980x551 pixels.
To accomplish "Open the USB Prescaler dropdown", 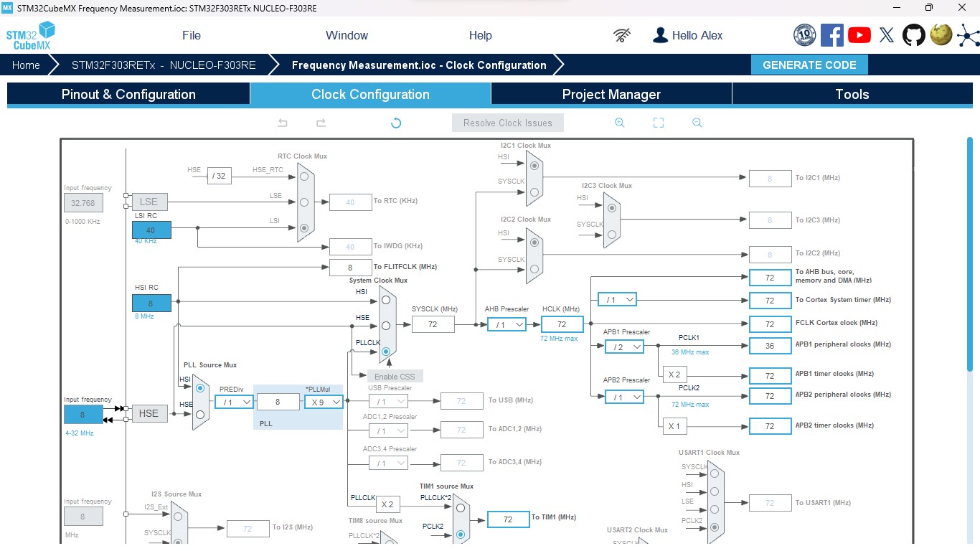I will [388, 401].
